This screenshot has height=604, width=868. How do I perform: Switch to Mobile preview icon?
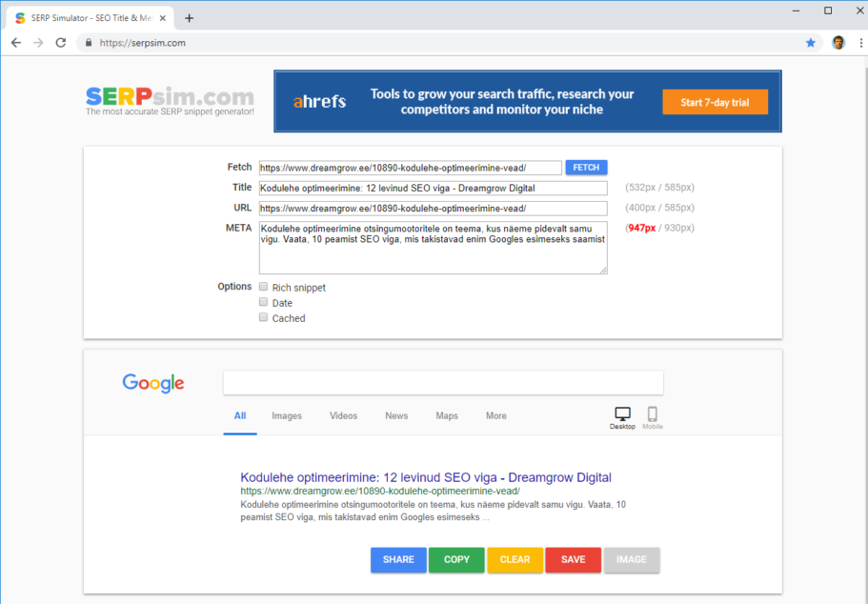coord(653,415)
